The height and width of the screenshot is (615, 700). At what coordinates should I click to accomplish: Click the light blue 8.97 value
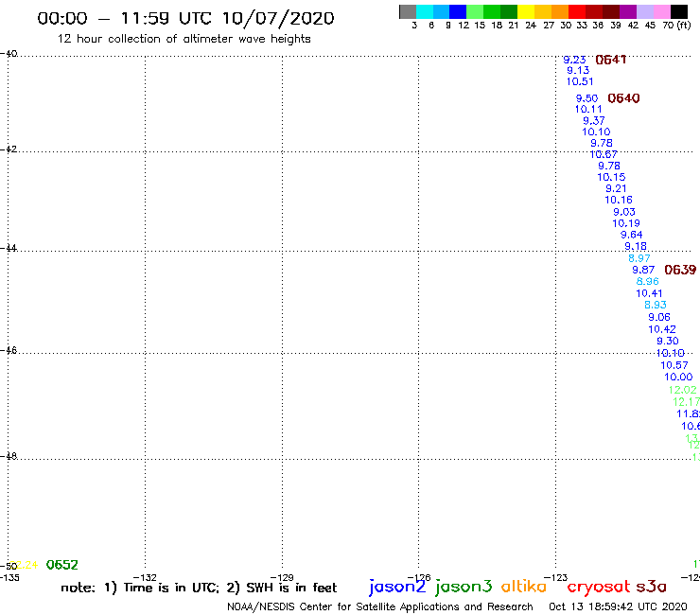click(x=639, y=258)
